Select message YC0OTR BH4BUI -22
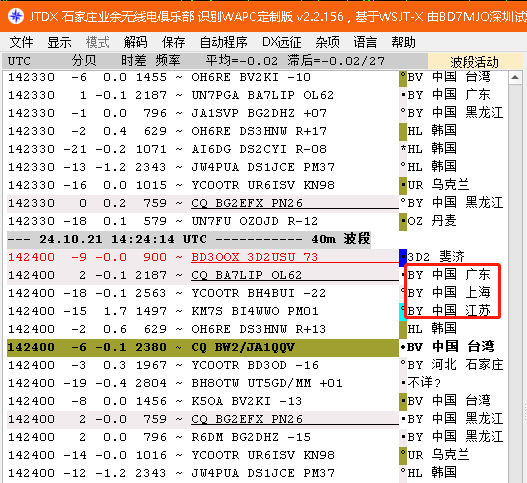 pyautogui.click(x=258, y=293)
